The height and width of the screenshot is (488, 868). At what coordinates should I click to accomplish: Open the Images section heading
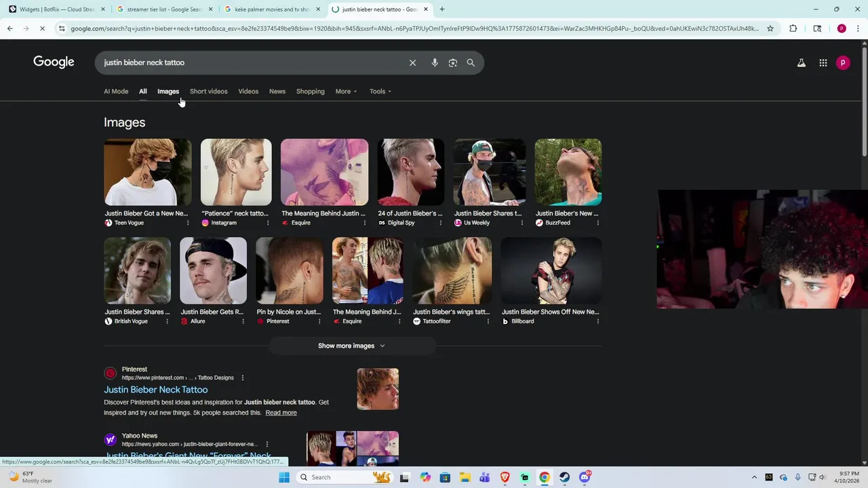pyautogui.click(x=124, y=123)
